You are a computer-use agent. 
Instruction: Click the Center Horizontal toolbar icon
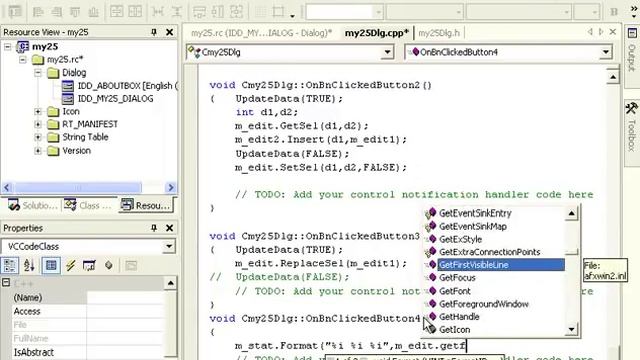click(135, 12)
